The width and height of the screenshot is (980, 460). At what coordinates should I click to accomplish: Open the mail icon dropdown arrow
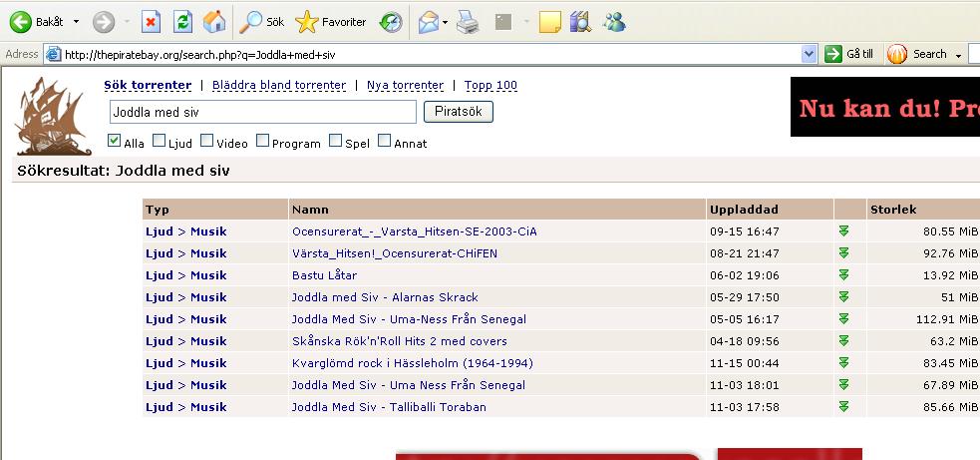coord(445,23)
